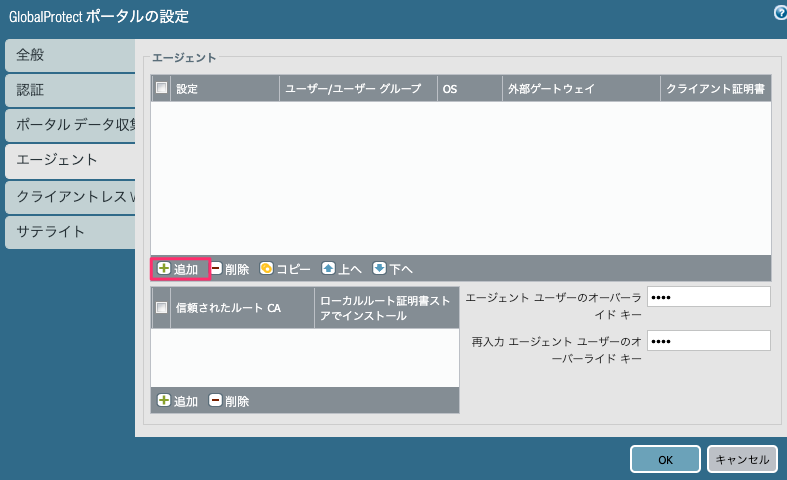787x480 pixels.
Task: Click the キャンセル button
Action: coord(742,459)
